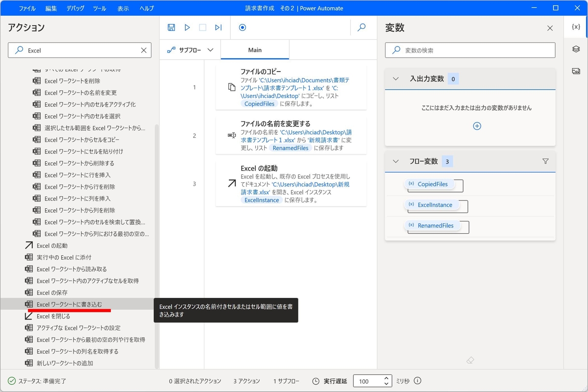Viewport: 588px width, 392px height.
Task: Click the CopiedFiles flow variable
Action: 429,184
